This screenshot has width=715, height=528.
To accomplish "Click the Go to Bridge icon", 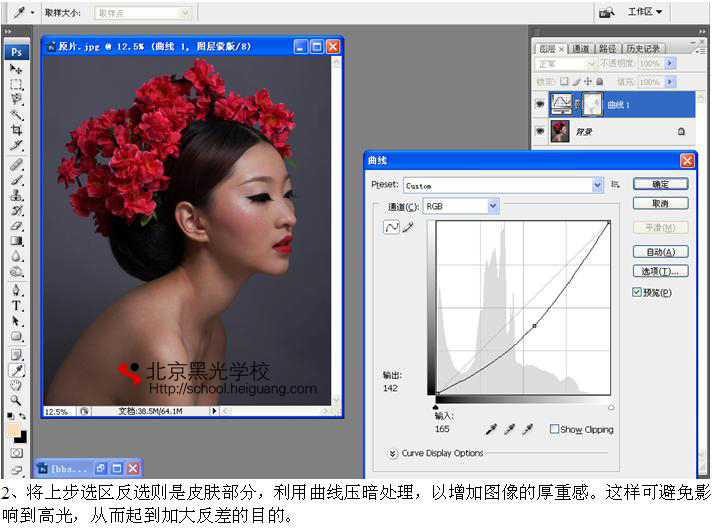I will point(606,13).
